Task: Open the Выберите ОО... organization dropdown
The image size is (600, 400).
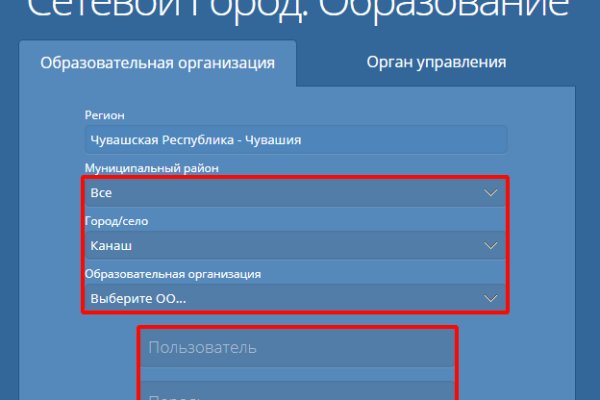Action: (295, 298)
